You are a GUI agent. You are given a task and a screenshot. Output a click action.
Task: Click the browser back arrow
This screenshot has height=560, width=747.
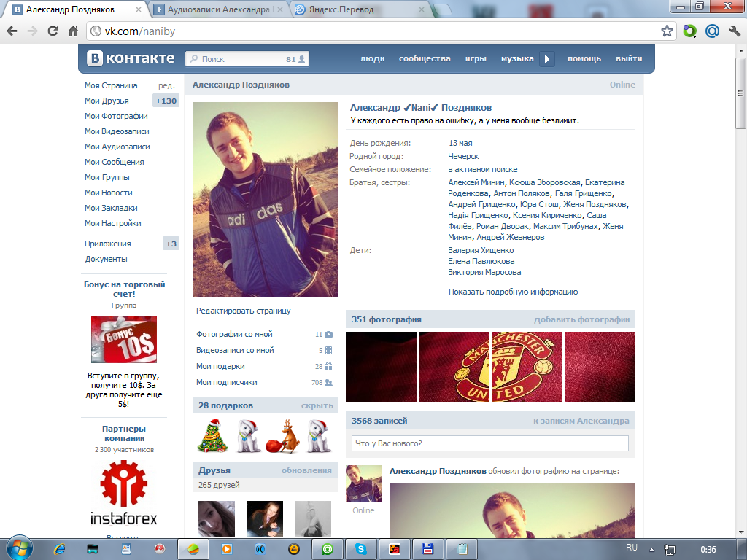12,31
